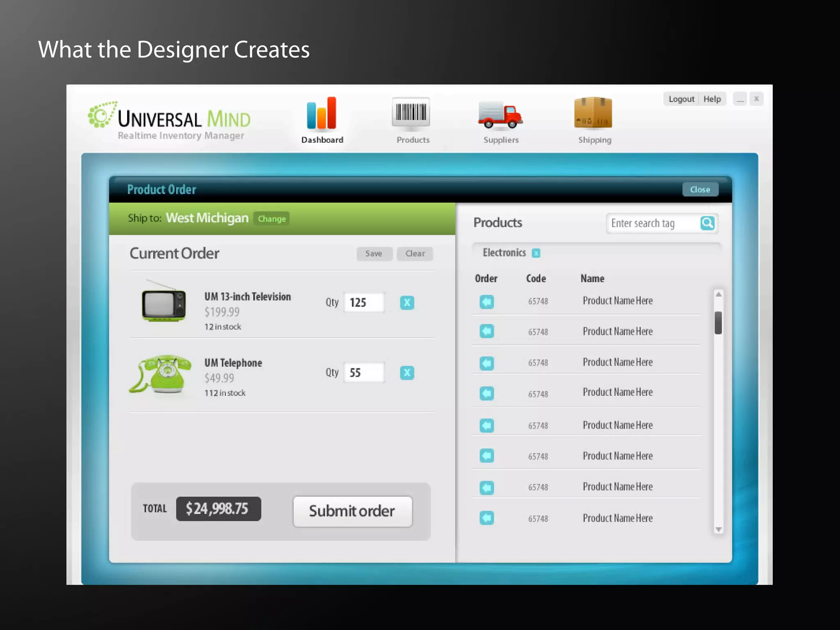Add seventh product row to order
Viewport: 840px width, 630px height.
pyautogui.click(x=486, y=488)
